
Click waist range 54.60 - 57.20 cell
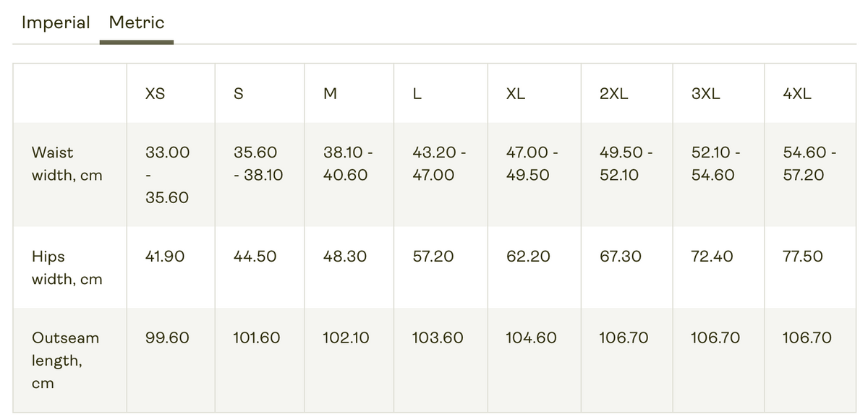tap(810, 164)
